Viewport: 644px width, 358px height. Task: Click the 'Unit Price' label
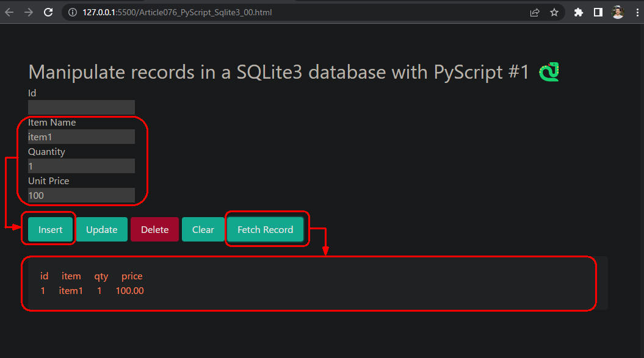(x=48, y=181)
